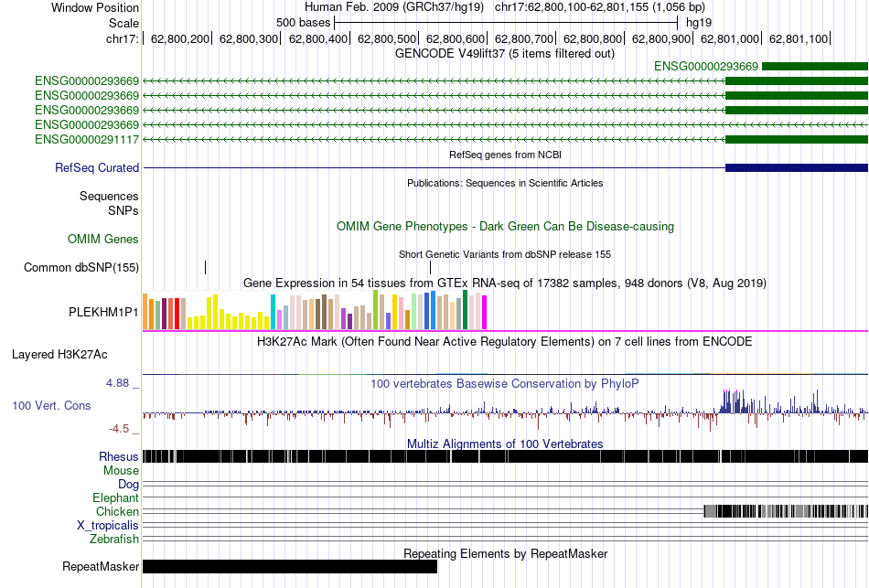Select the hg19 label beside the scale bar
Viewport: 869px width, 588px height.
[699, 23]
